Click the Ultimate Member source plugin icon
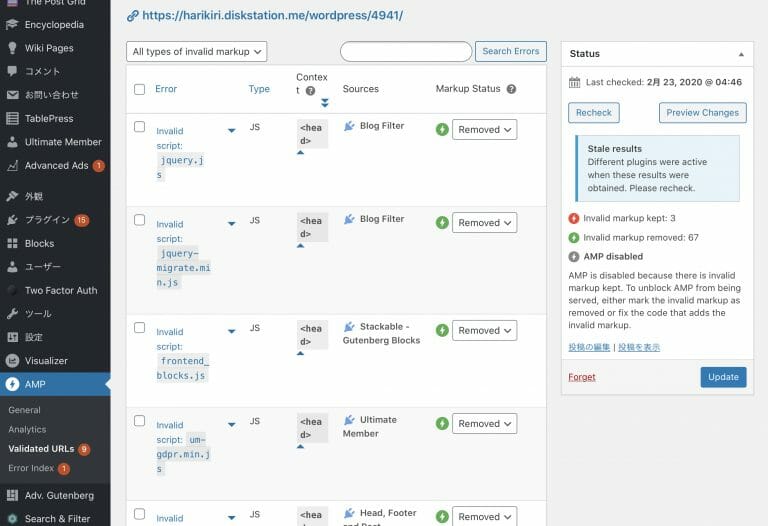The height and width of the screenshot is (526, 768). pos(349,420)
